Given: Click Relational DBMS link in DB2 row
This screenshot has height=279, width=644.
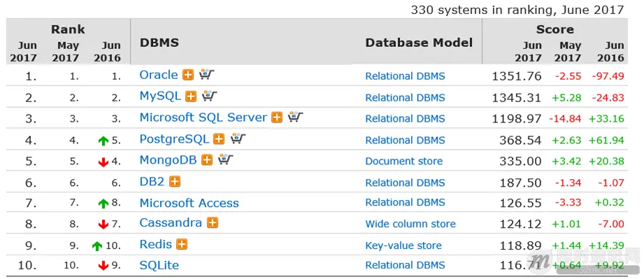Looking at the screenshot, I should [405, 183].
